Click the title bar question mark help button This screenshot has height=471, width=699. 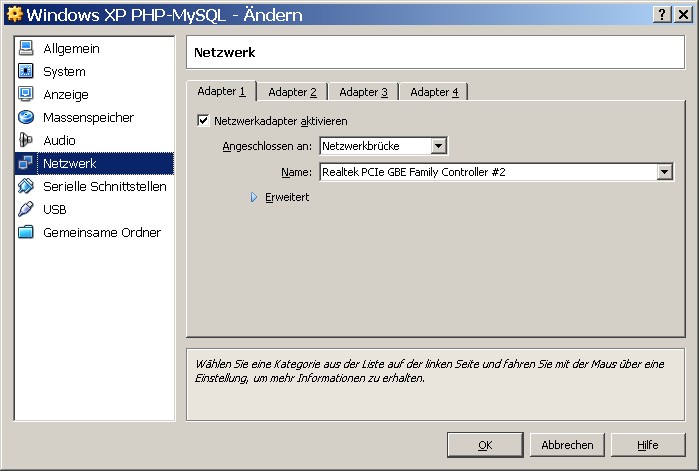(x=662, y=15)
